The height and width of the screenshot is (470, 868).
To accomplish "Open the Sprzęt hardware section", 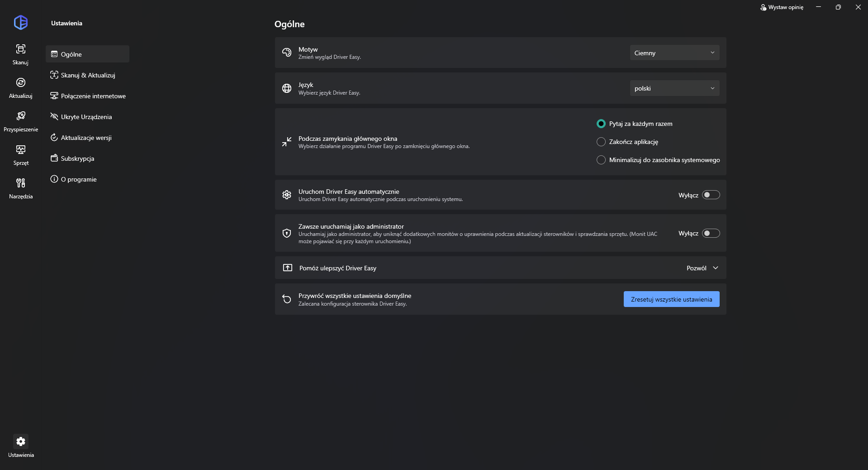I will pyautogui.click(x=21, y=155).
